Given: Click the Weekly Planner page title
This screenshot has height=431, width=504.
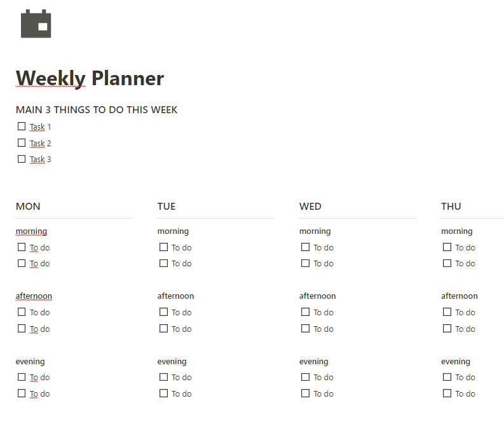Looking at the screenshot, I should 90,78.
